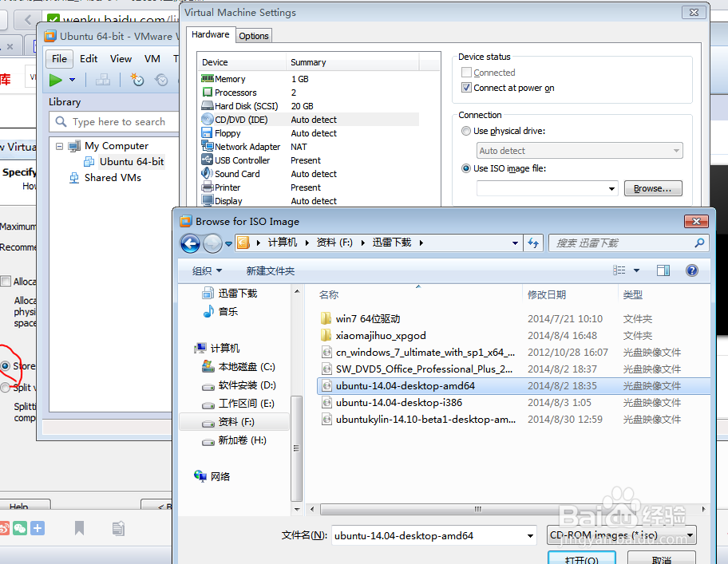Open the address bar history dropdown

pyautogui.click(x=515, y=243)
